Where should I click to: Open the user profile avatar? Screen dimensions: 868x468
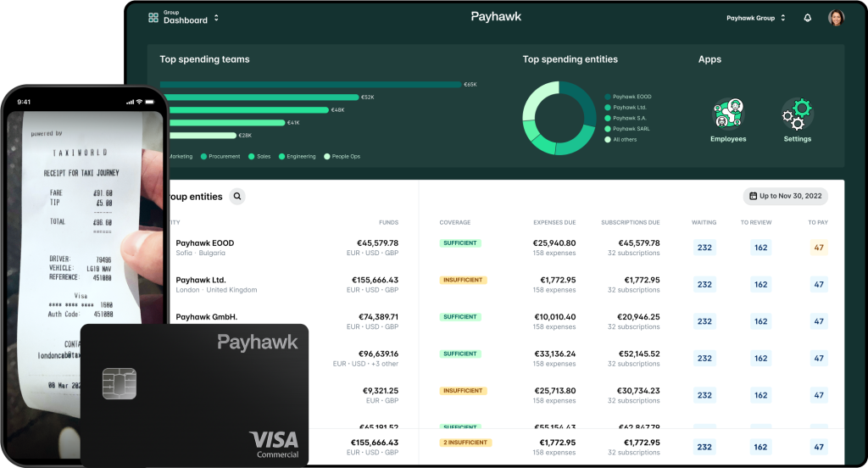pos(836,18)
